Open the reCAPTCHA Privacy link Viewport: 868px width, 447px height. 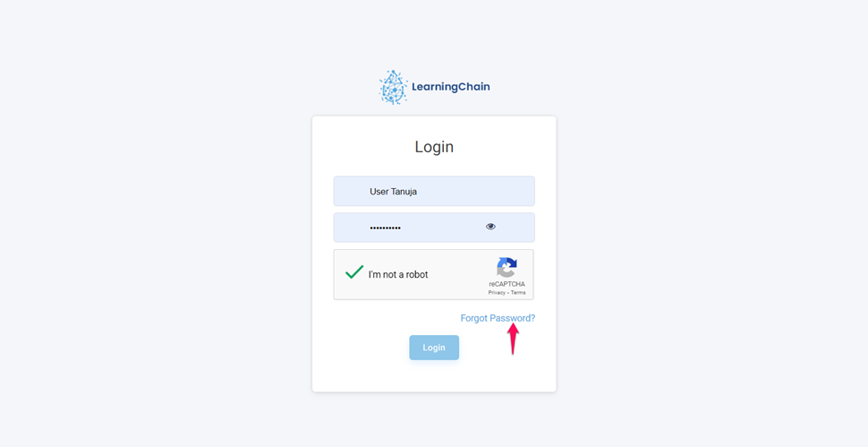[x=497, y=292]
